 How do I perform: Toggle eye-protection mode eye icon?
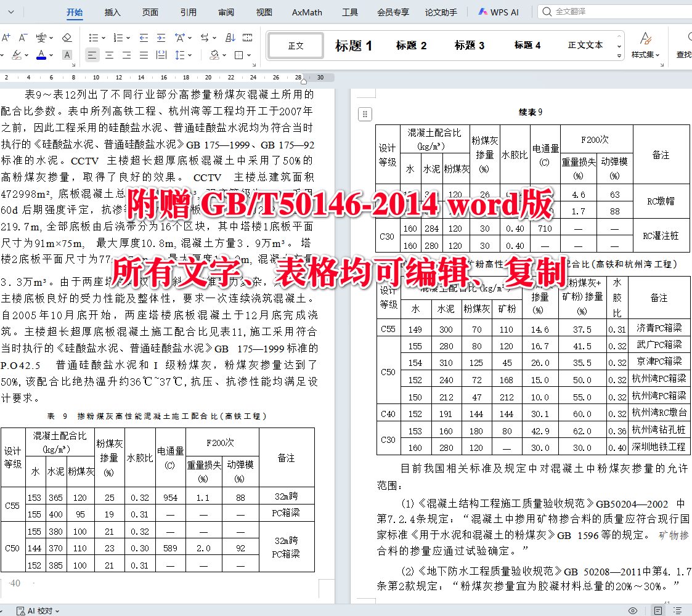coord(633,610)
